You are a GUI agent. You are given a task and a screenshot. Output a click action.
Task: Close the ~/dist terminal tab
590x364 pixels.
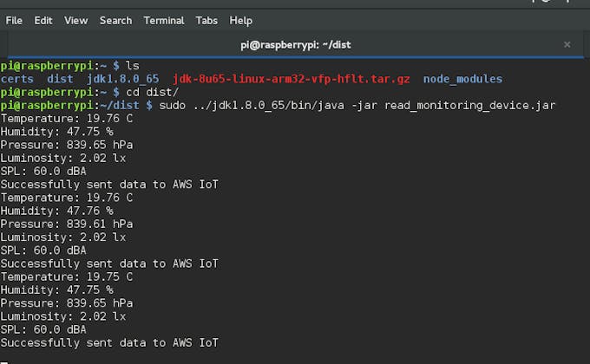567,44
